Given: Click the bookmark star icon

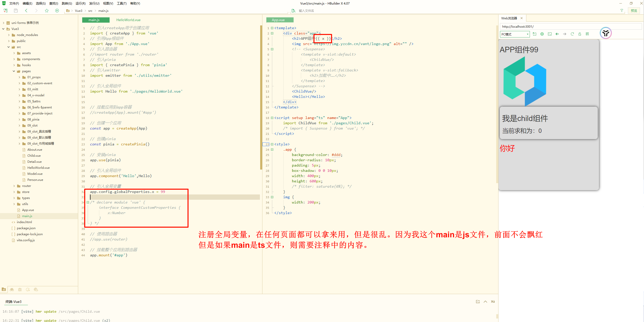Looking at the screenshot, I should click(x=47, y=11).
